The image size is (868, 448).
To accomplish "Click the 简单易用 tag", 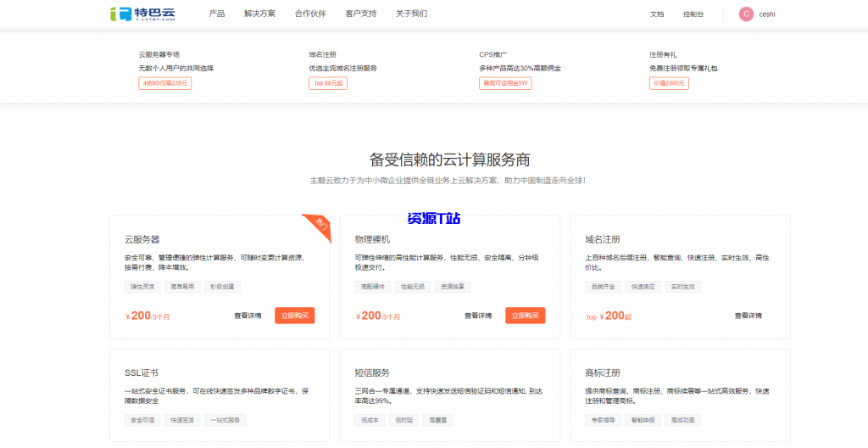I will [x=182, y=287].
